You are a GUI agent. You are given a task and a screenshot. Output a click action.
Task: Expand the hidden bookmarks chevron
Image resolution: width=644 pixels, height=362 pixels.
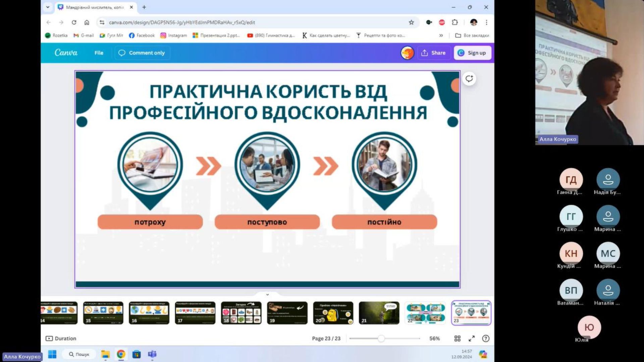tap(441, 35)
